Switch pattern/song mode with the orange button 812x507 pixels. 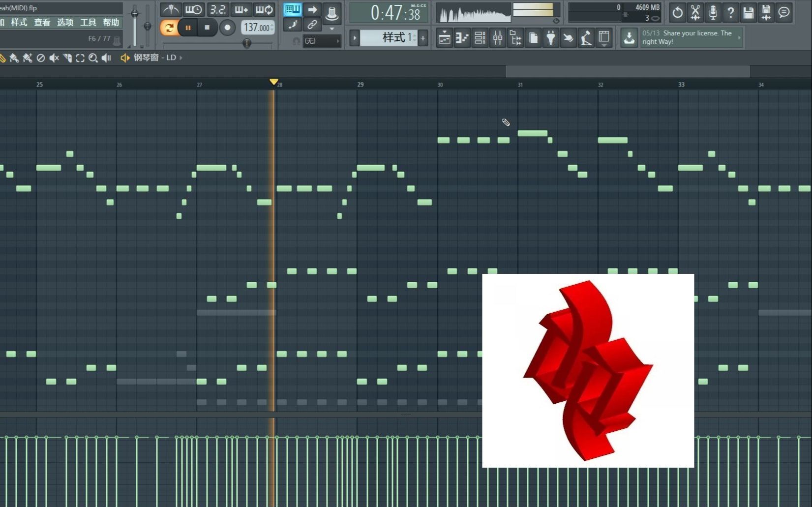169,28
